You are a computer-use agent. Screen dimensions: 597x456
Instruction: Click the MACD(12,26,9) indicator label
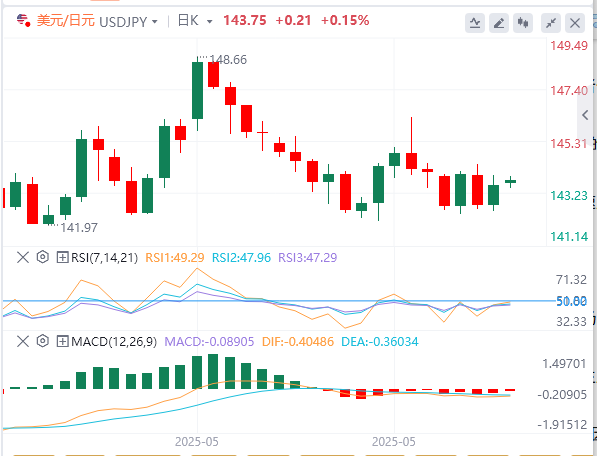114,341
